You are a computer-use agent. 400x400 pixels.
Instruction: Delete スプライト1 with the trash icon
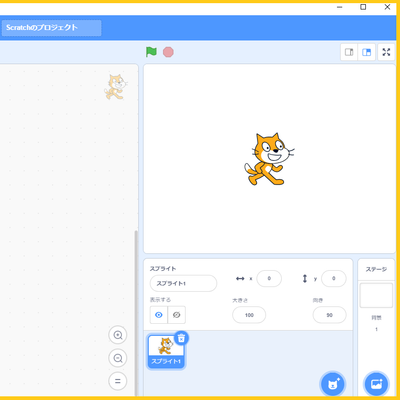pos(181,338)
